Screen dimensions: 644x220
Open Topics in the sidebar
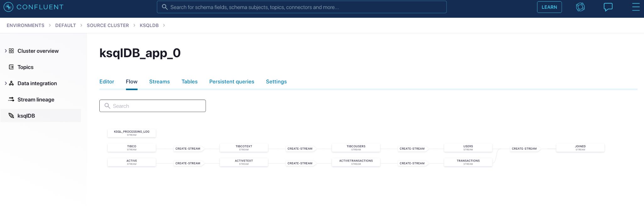(x=25, y=67)
